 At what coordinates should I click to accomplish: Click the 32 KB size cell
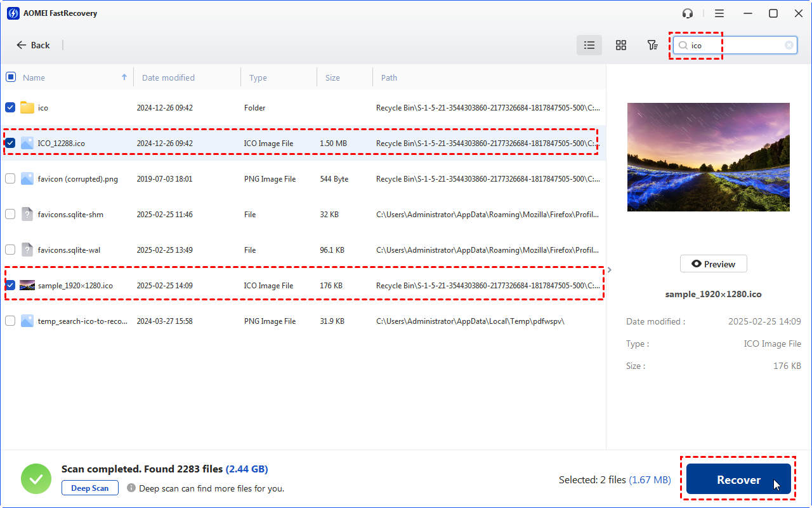click(329, 215)
